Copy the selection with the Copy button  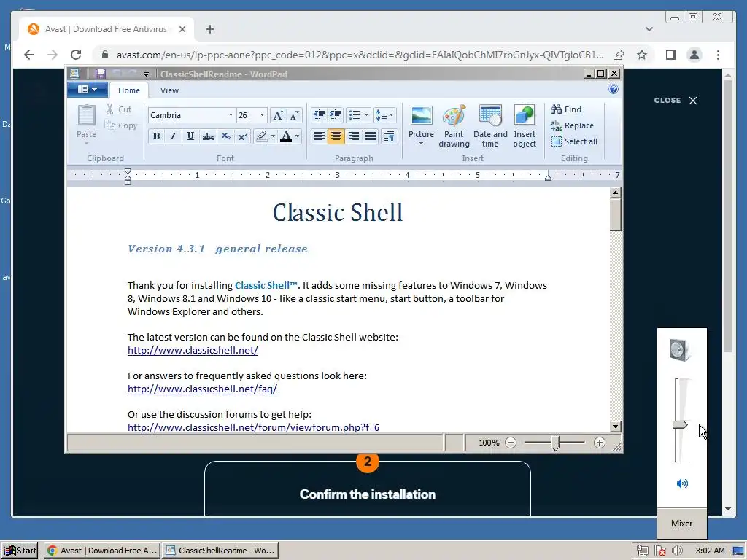tap(121, 125)
